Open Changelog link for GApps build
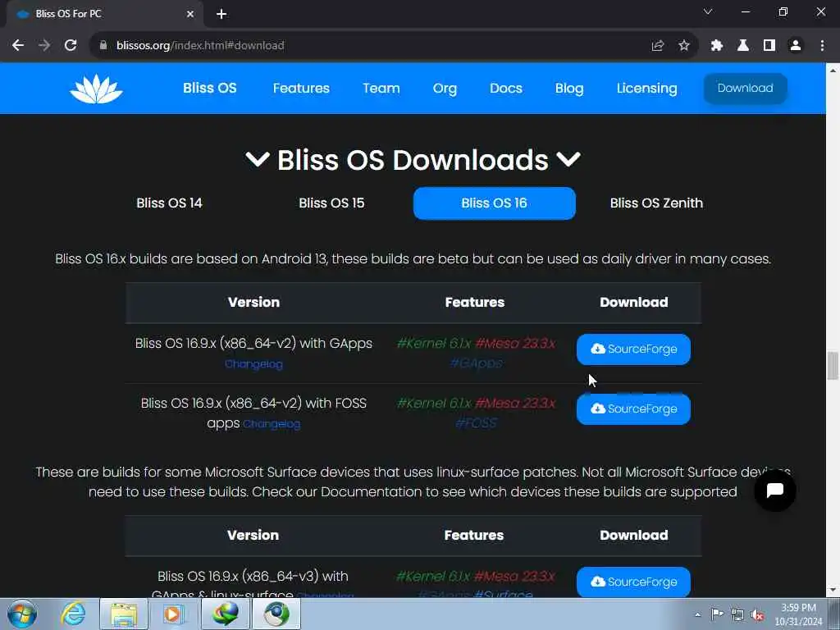The width and height of the screenshot is (840, 630). click(x=253, y=364)
